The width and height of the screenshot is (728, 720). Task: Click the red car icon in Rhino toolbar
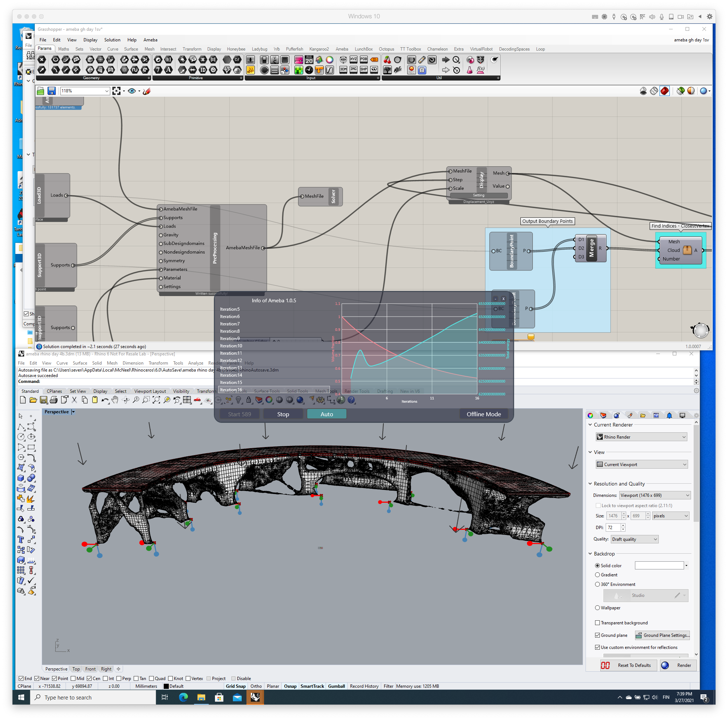[197, 400]
